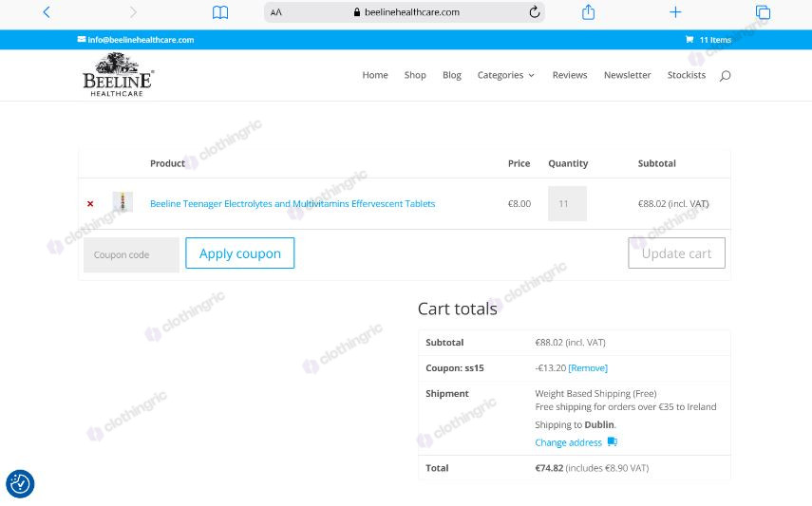Image resolution: width=812 pixels, height=506 pixels.
Task: Open the Blog menu item
Action: pos(451,75)
